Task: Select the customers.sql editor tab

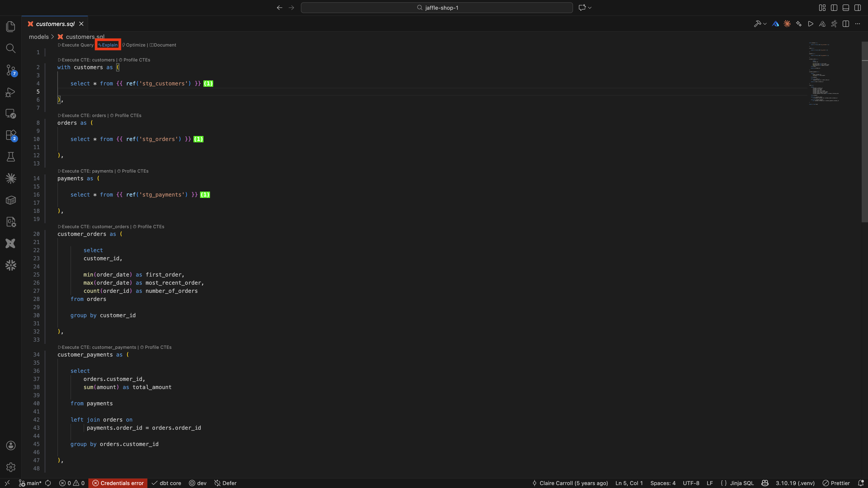Action: pos(55,24)
